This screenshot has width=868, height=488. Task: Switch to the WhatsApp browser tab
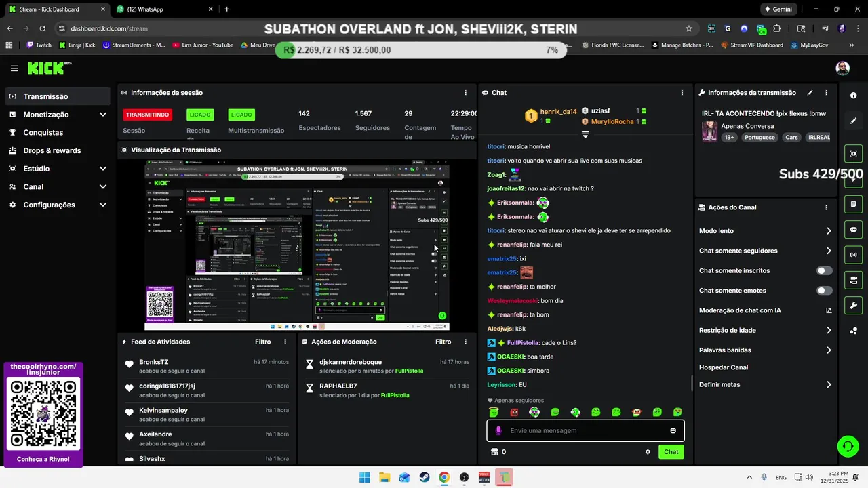click(163, 9)
